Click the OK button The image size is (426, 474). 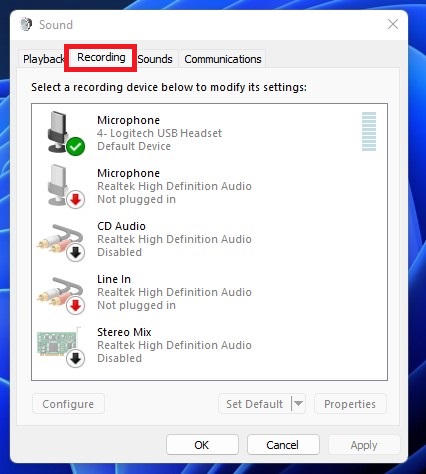202,445
